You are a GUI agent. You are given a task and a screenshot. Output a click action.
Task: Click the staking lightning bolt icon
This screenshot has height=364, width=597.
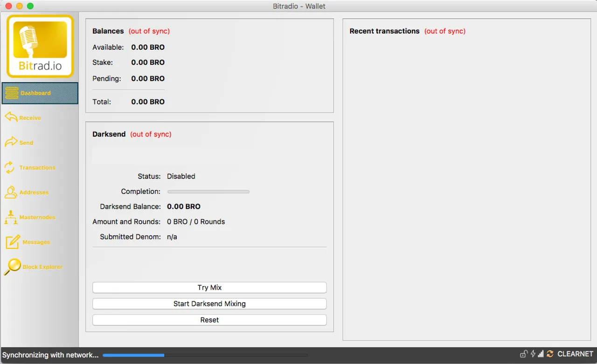pos(533,354)
